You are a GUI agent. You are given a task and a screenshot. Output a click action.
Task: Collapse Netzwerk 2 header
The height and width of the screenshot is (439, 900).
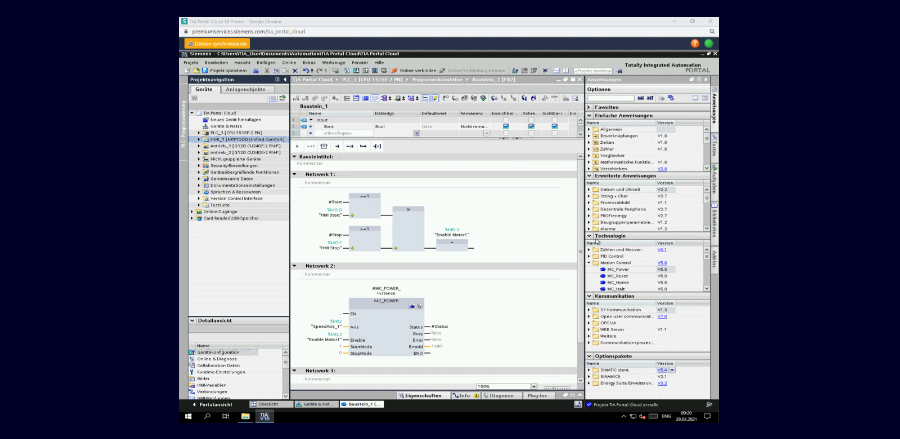pos(295,266)
